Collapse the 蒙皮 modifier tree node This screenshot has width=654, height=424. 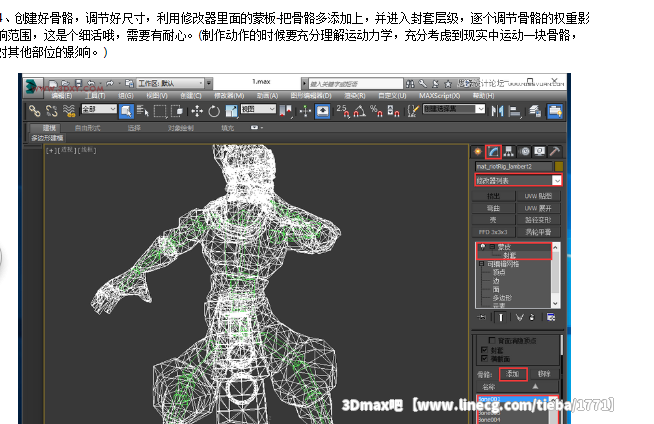[492, 247]
